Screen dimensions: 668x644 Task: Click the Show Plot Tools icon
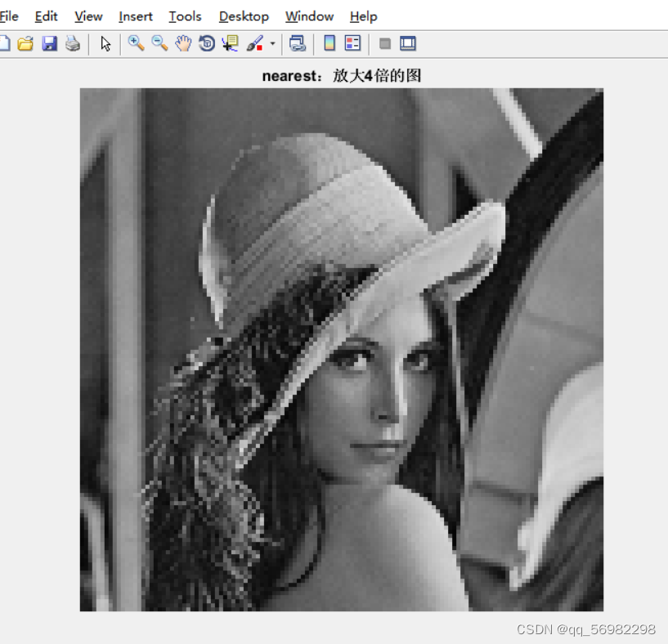pos(408,43)
